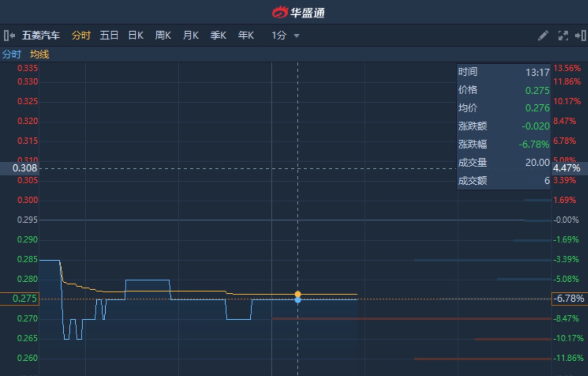The height and width of the screenshot is (376, 588).
Task: Click the orange average price marker dot
Action: point(298,294)
